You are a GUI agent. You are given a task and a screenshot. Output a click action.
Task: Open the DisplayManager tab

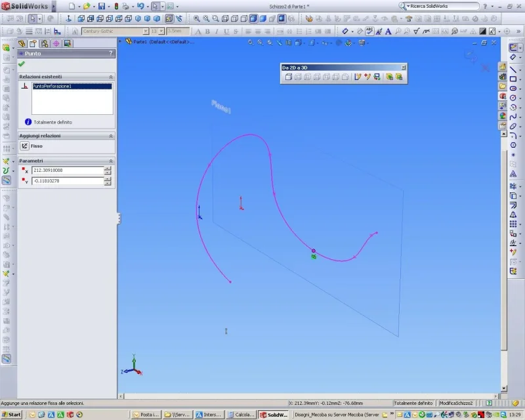click(68, 43)
